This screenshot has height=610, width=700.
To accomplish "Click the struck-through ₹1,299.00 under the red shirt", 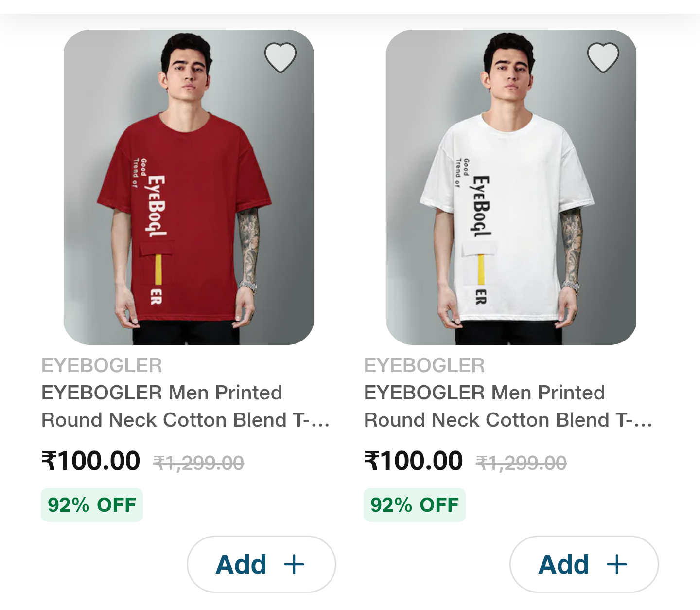I will pos(199,463).
